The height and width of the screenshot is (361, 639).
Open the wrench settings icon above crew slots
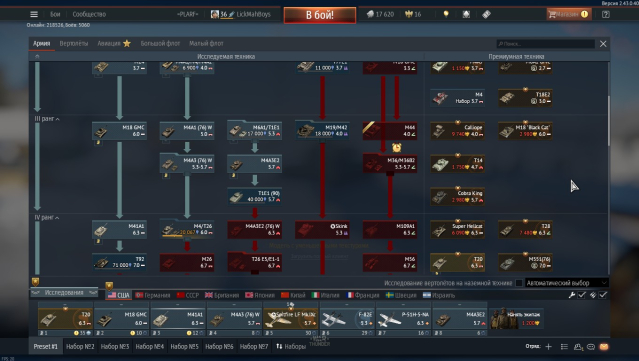click(572, 295)
